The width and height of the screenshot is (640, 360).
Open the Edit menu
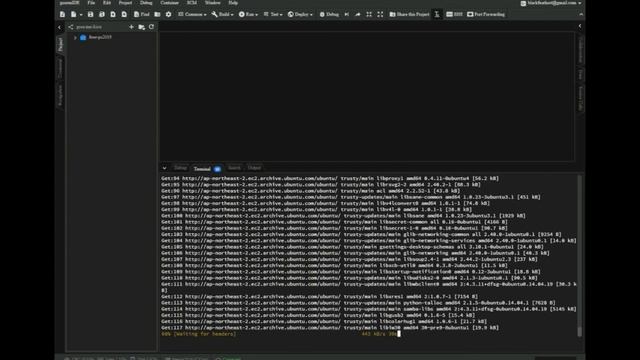point(107,3)
